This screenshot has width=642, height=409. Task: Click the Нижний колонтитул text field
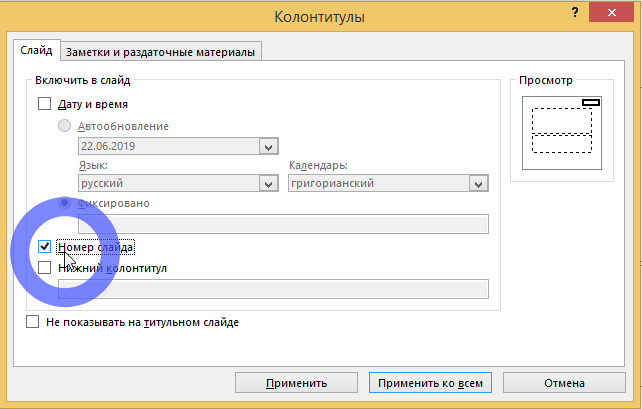pyautogui.click(x=273, y=289)
